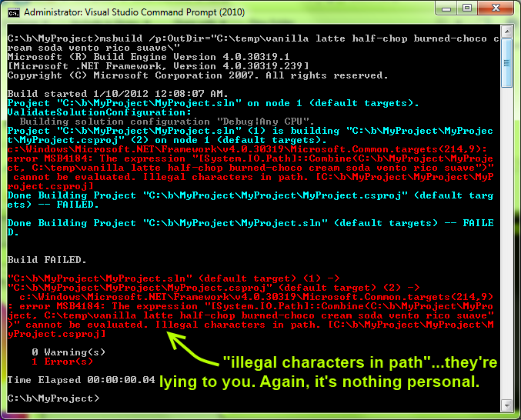
Task: Click the 'ValidateSolutionConfiguration:' line
Action: tap(99, 112)
